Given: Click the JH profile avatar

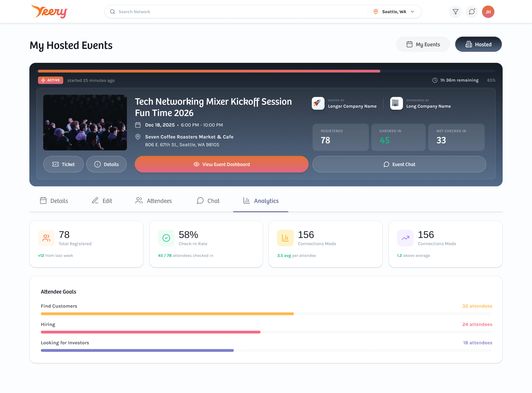Looking at the screenshot, I should (488, 12).
